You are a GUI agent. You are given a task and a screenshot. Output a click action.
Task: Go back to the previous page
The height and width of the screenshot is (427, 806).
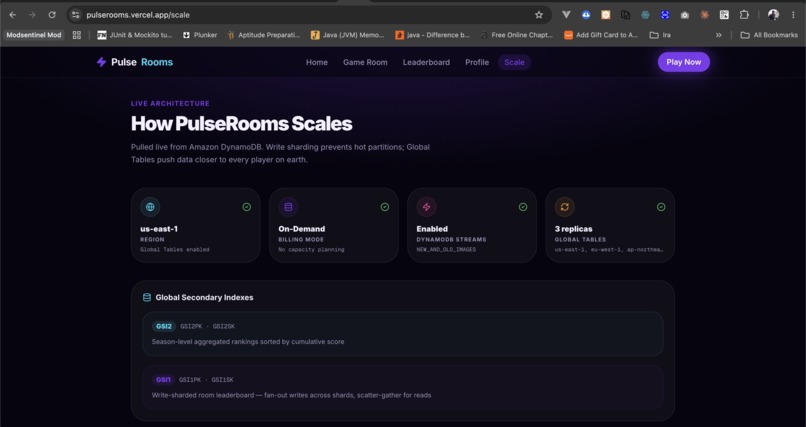click(13, 15)
